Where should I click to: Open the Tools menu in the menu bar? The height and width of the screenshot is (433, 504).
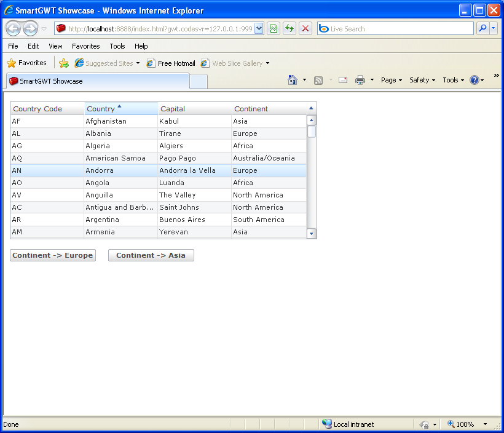pos(117,46)
